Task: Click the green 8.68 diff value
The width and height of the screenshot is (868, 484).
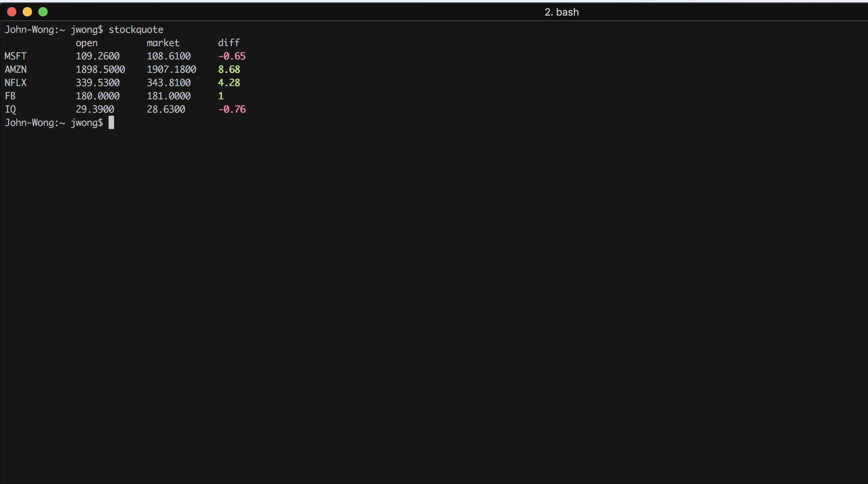Action: point(229,70)
